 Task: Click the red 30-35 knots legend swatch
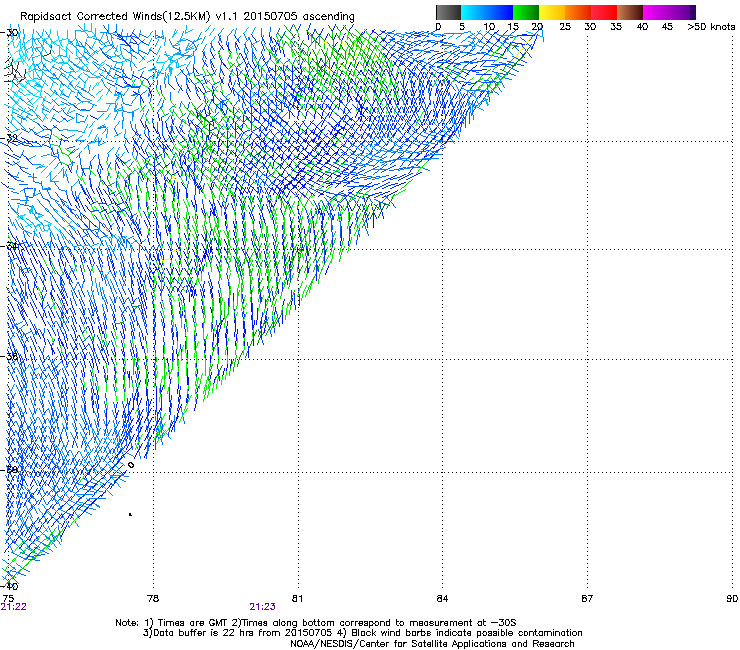(x=604, y=12)
